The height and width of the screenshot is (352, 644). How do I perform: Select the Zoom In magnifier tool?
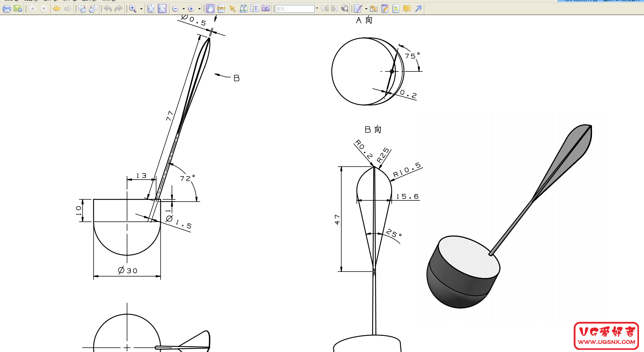pyautogui.click(x=133, y=9)
